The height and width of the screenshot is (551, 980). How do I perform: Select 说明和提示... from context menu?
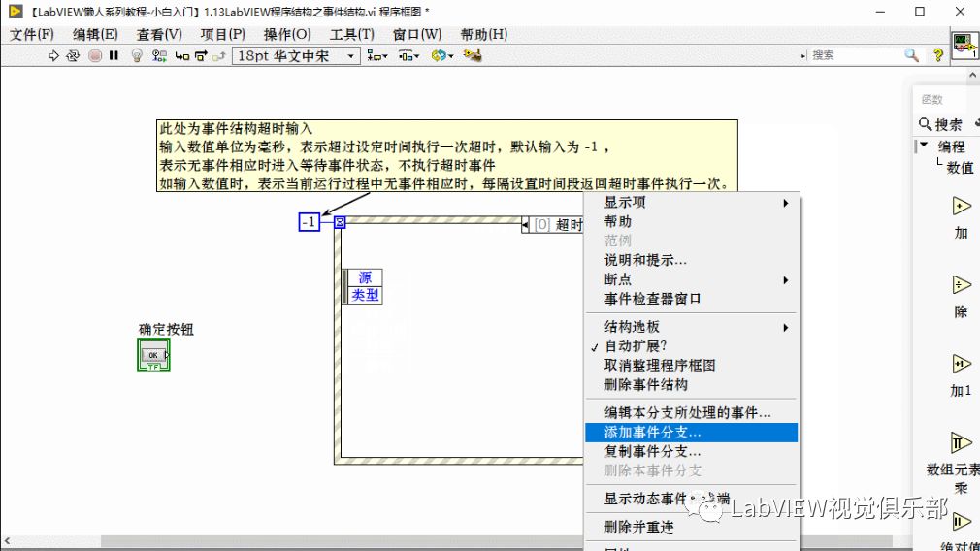point(692,261)
